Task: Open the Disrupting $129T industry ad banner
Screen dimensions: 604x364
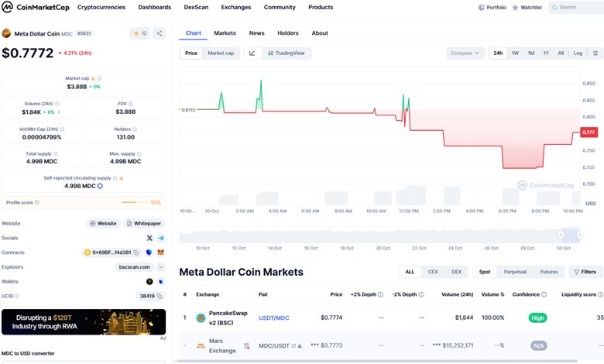Action: [x=84, y=322]
